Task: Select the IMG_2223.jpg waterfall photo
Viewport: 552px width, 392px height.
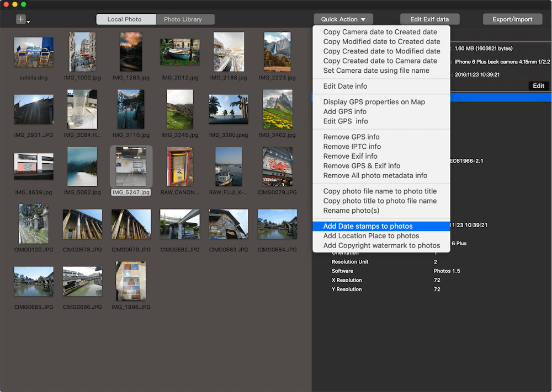Action: (278, 52)
